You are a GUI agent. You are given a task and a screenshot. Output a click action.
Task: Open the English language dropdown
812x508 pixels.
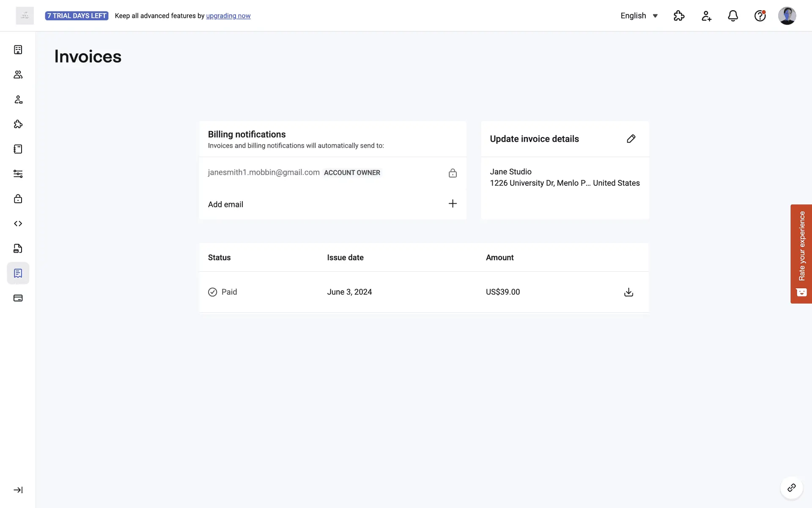coord(639,16)
